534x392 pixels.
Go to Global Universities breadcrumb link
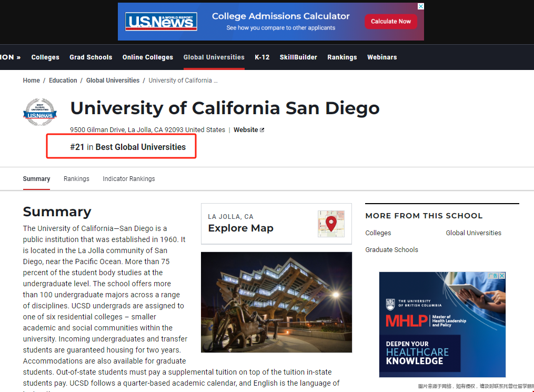coord(113,81)
